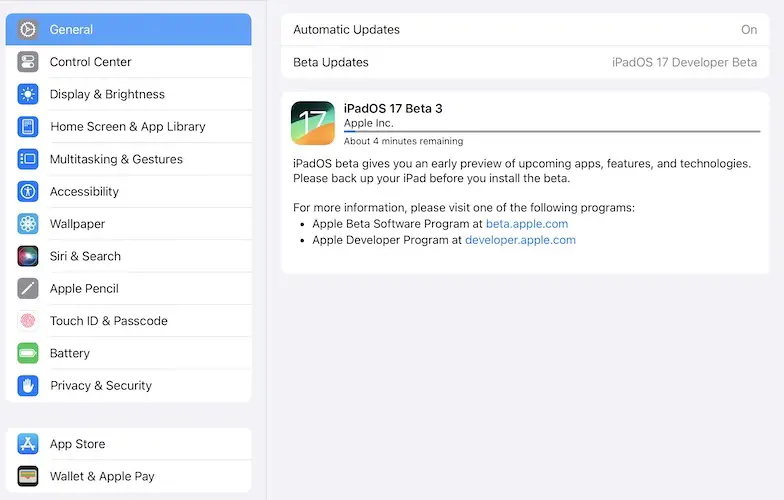Click the Display & Brightness sun icon
This screenshot has height=500, width=784.
(28, 95)
